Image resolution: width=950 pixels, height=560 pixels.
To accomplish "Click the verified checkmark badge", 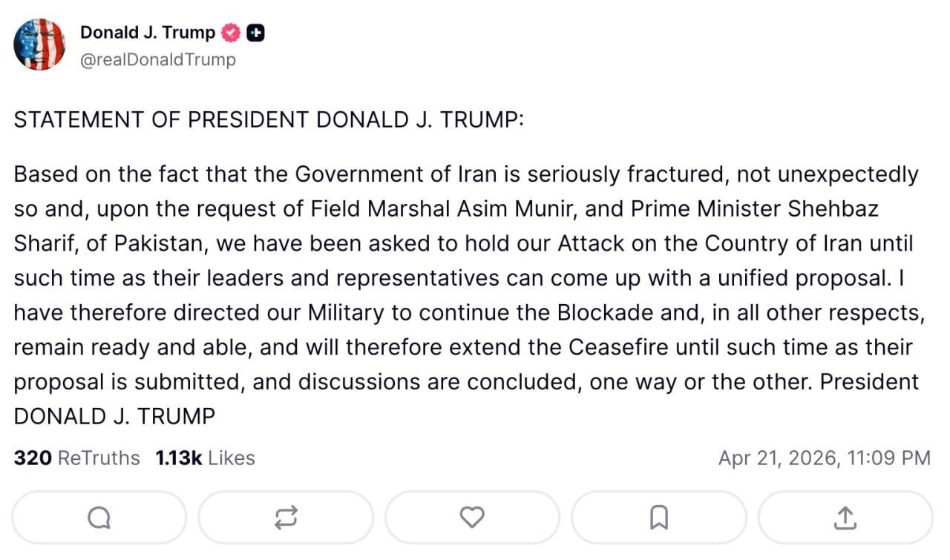I will pos(232,33).
